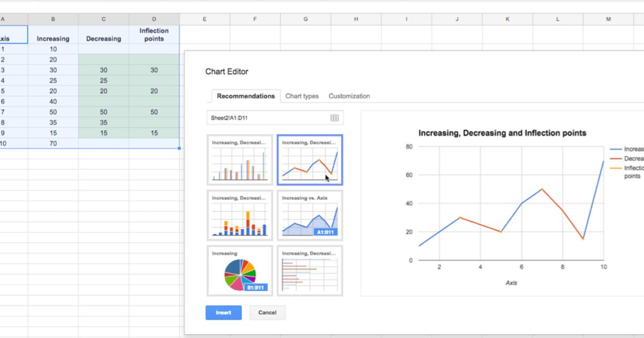Select the cell containing 70
This screenshot has height=338, width=644.
pos(53,144)
